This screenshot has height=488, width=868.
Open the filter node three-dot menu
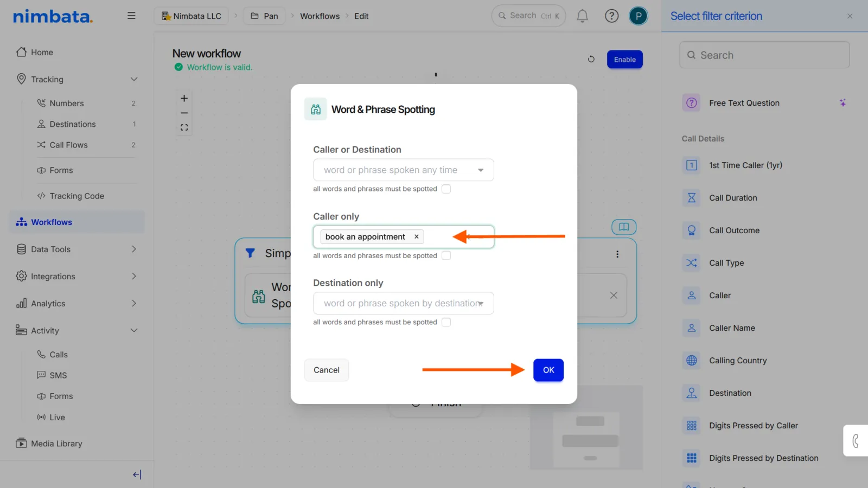[617, 254]
